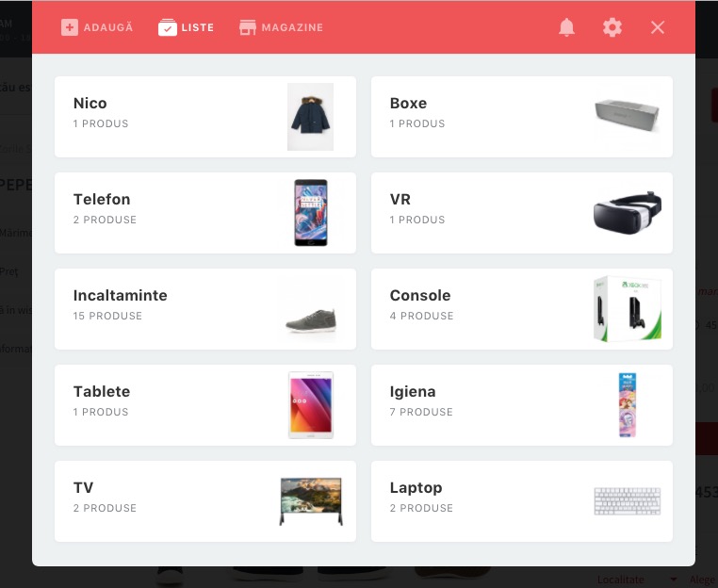Viewport: 718px width, 588px height.
Task: Click the VR headset thumbnail
Action: point(628,213)
